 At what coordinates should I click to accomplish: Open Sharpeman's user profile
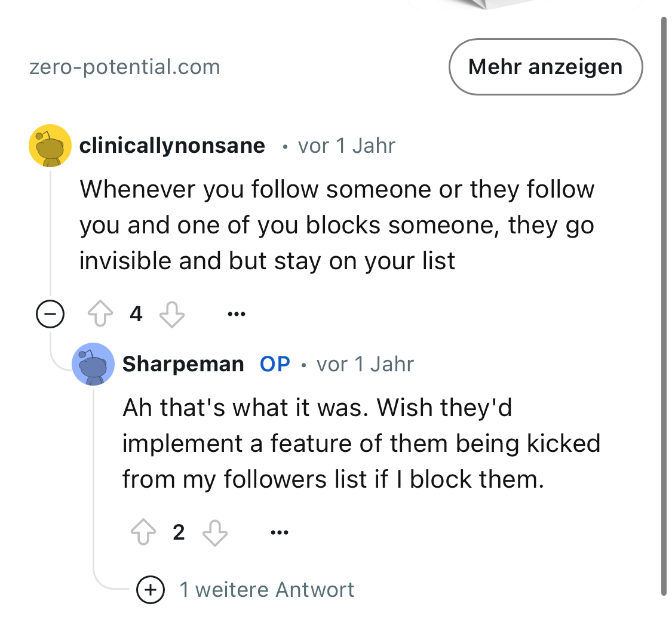point(183,364)
